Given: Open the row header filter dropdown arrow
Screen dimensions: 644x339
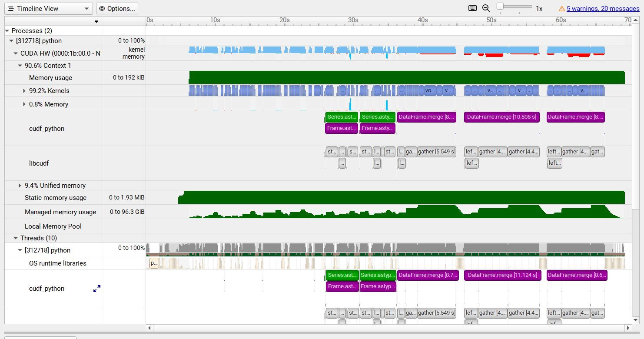Looking at the screenshot, I should (x=97, y=21).
